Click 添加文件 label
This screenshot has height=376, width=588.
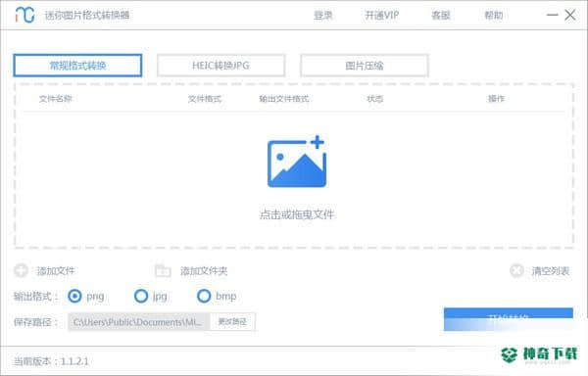(56, 271)
